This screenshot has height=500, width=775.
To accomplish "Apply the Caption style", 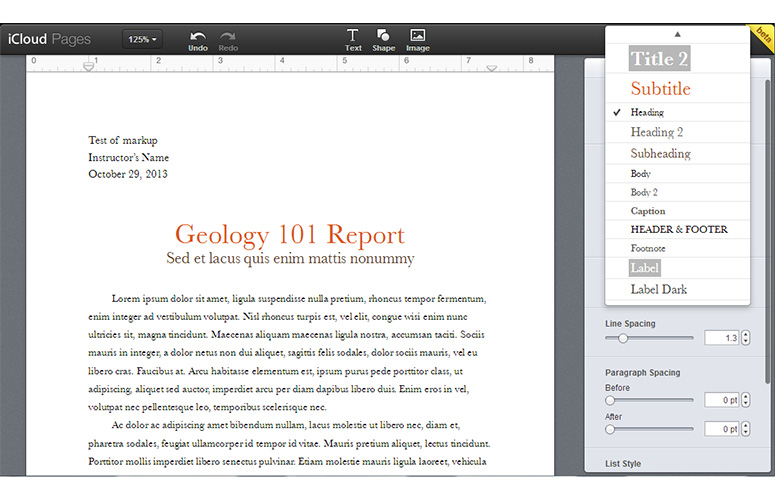I will [x=678, y=211].
